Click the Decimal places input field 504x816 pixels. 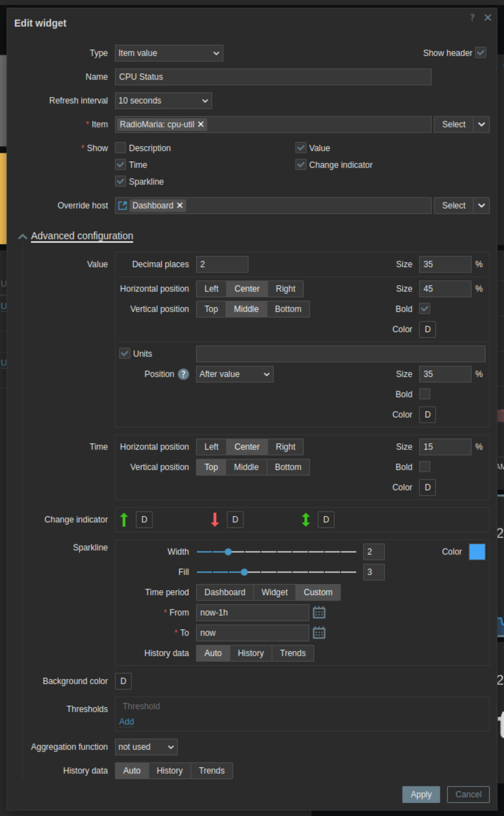(x=222, y=264)
